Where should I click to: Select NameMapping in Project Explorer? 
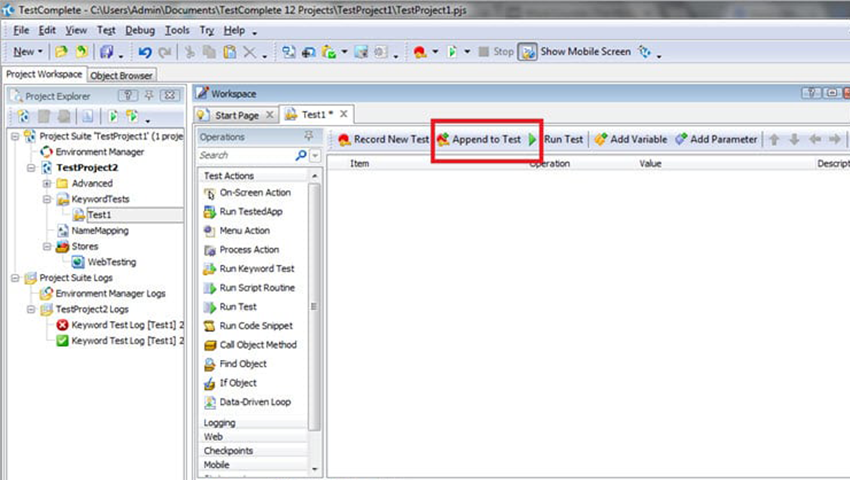click(99, 230)
